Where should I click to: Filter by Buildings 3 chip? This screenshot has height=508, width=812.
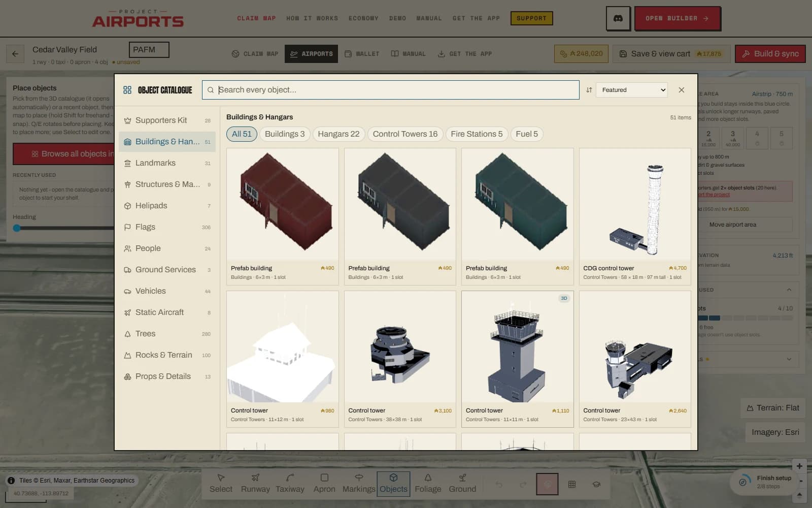point(285,134)
